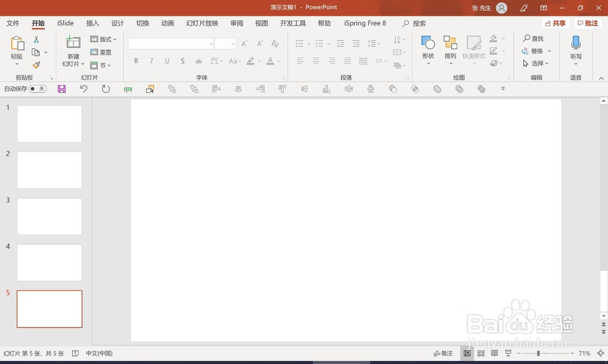Image resolution: width=608 pixels, height=364 pixels.
Task: Undo the last action
Action: pos(83,89)
